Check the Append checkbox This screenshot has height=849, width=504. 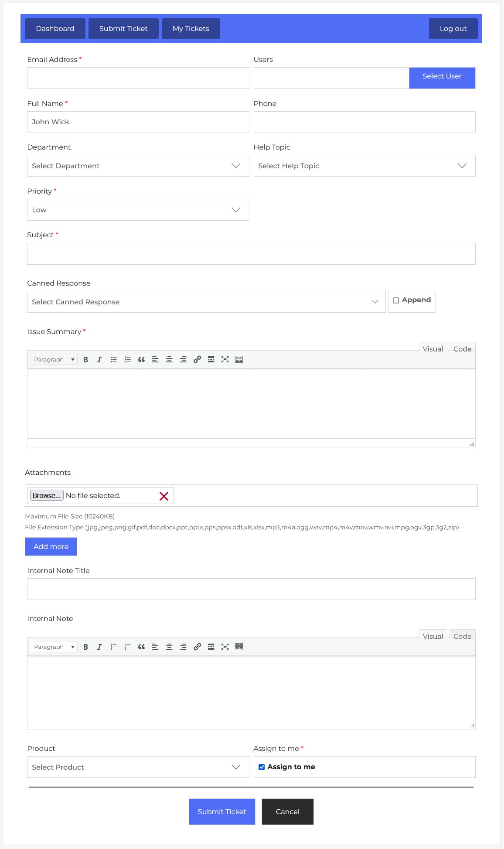396,300
